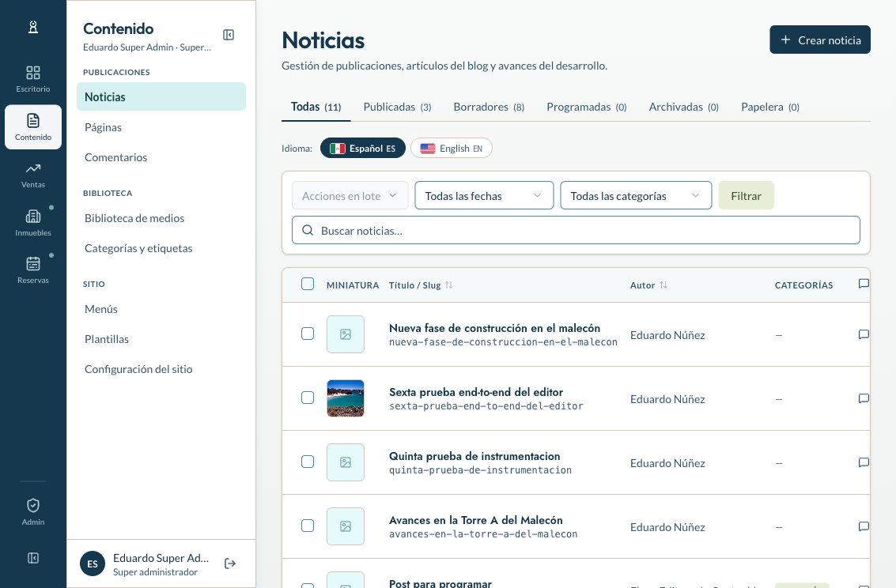
Task: Select the Programadas (0) tab
Action: click(586, 107)
